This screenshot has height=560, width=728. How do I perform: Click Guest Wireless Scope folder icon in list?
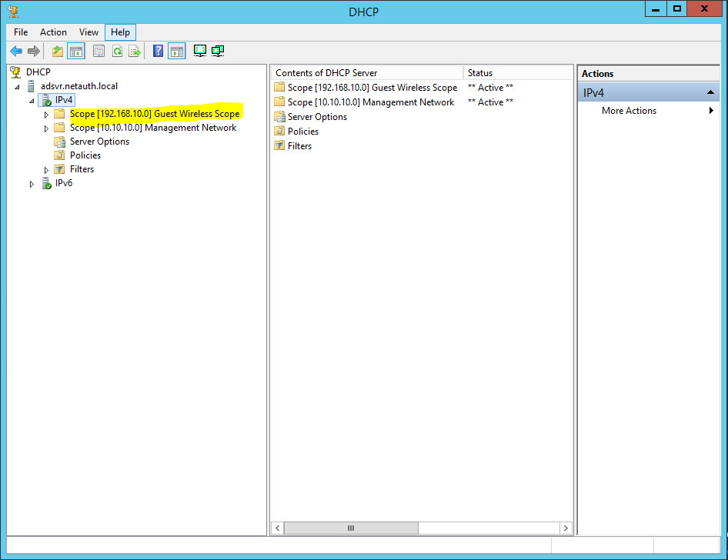pyautogui.click(x=279, y=88)
